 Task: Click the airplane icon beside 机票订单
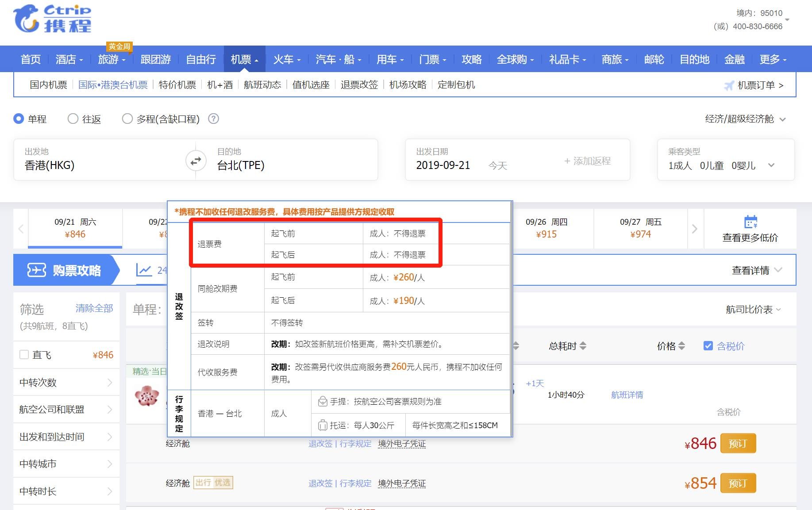pos(729,85)
